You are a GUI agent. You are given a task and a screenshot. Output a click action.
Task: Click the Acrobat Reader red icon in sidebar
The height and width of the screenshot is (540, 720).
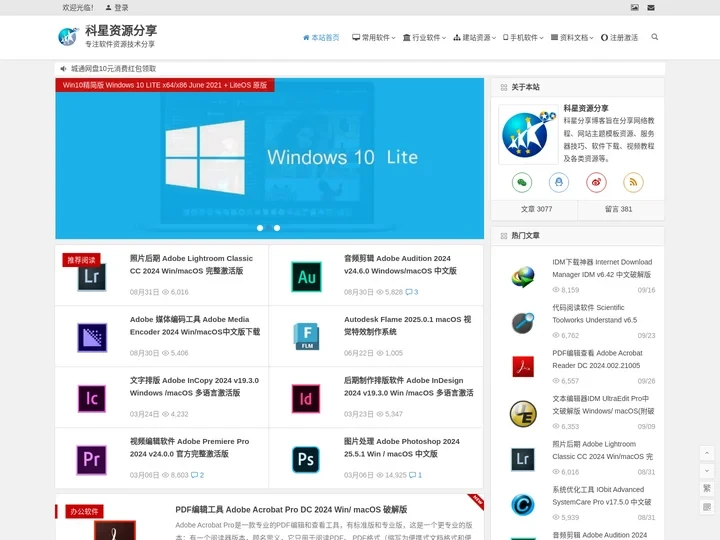(523, 367)
